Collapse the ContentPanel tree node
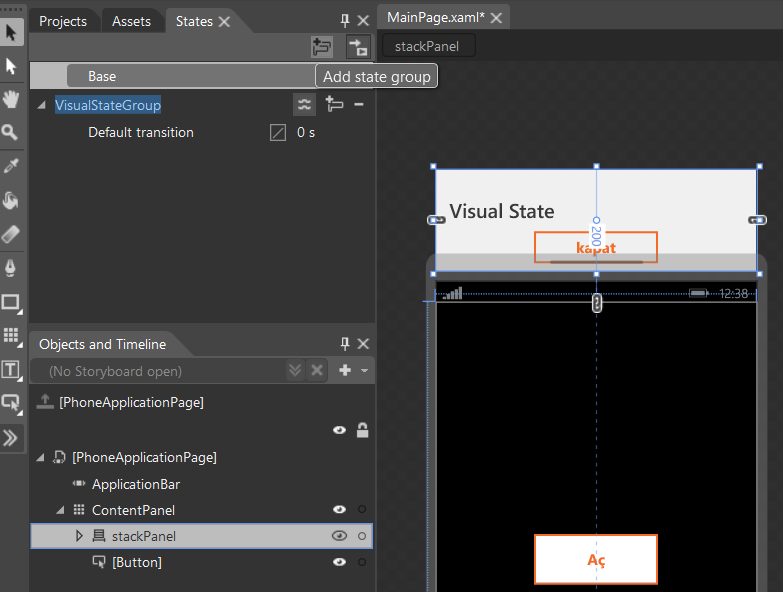783x592 pixels. coord(60,510)
